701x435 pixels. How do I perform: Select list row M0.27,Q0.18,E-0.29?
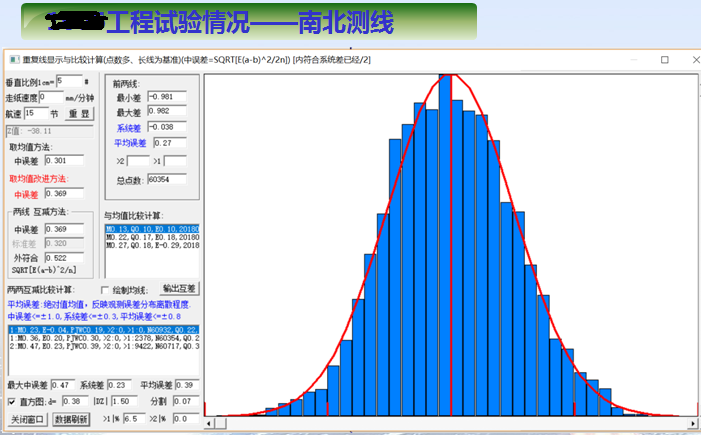coord(152,245)
